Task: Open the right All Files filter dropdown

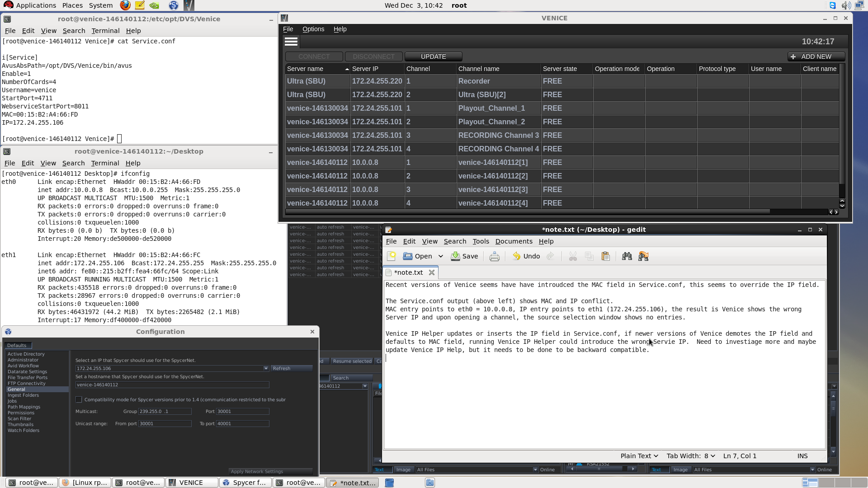Action: point(812,469)
